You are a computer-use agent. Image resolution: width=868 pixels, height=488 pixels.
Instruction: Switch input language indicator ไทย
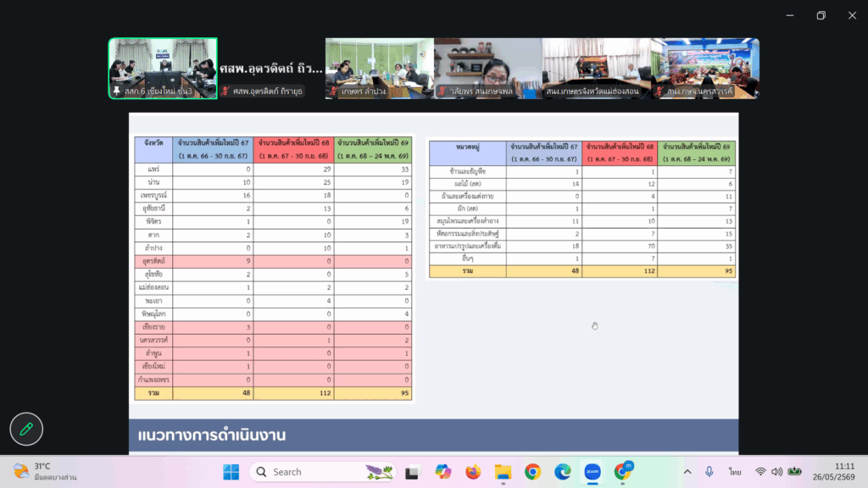735,472
